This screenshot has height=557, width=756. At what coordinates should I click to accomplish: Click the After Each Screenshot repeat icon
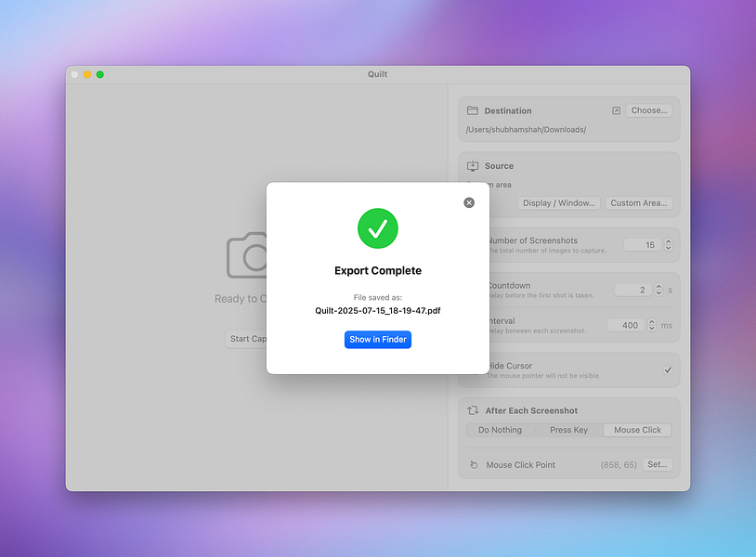click(473, 410)
